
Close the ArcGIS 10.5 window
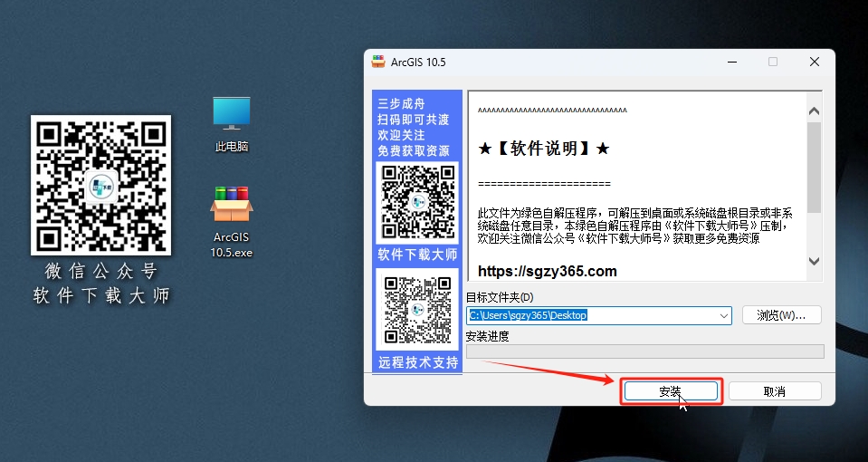pyautogui.click(x=815, y=62)
